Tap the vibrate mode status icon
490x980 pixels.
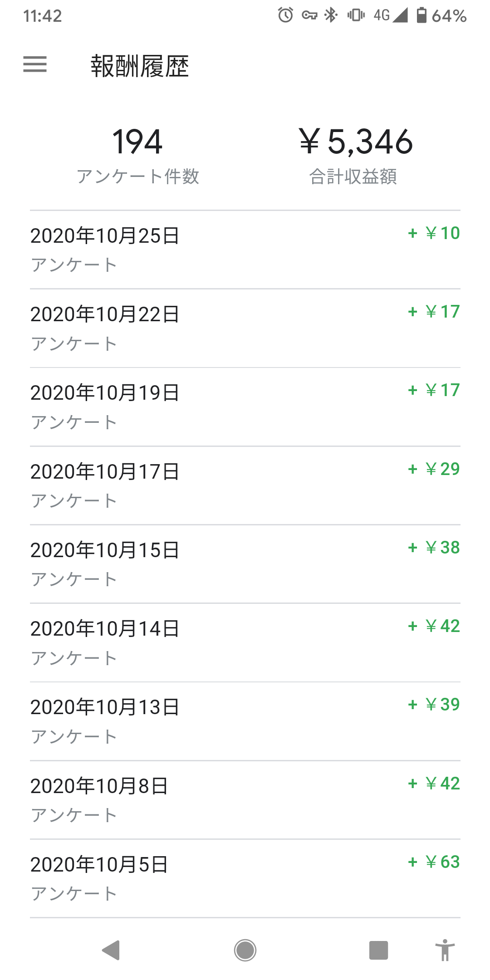click(356, 15)
